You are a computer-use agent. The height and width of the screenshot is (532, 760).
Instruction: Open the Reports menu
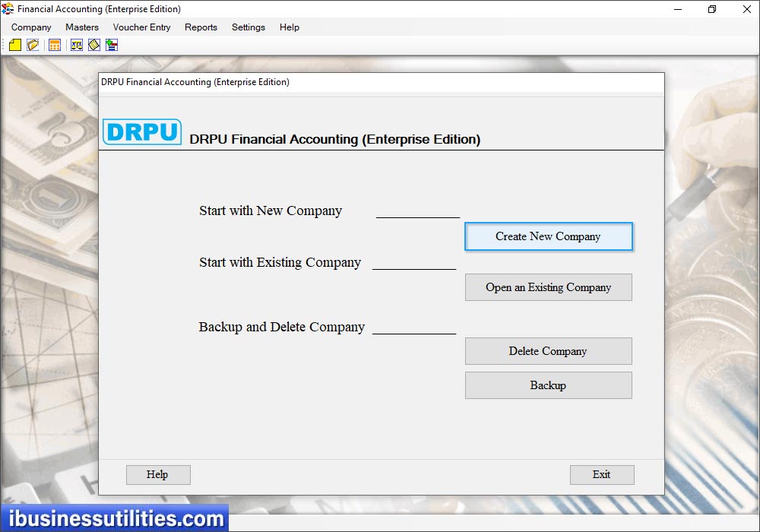pos(201,27)
